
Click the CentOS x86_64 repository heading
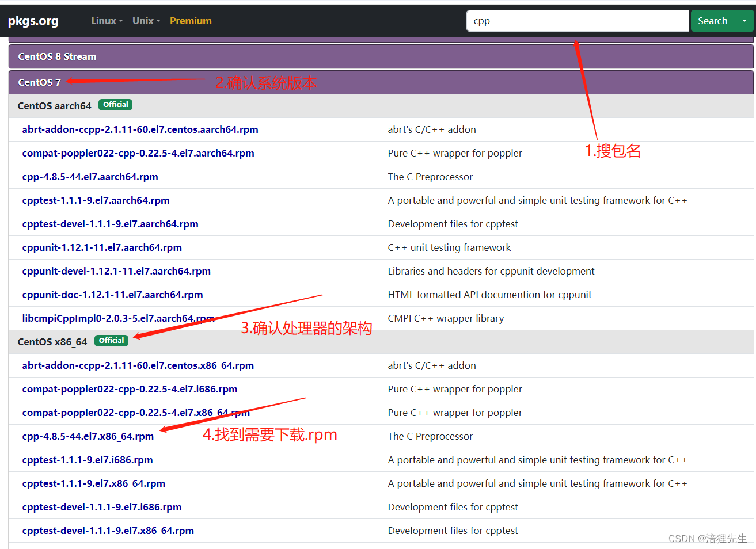point(52,342)
